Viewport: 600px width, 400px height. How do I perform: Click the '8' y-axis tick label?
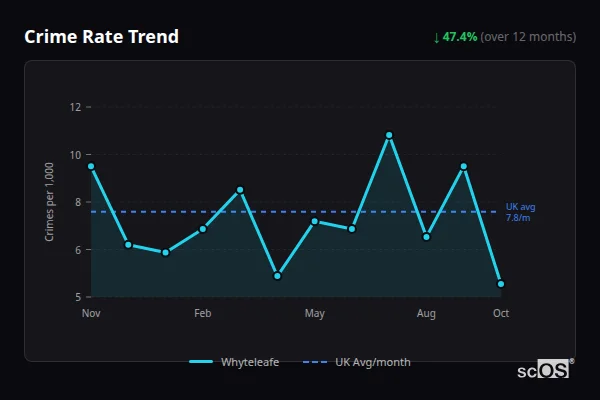pyautogui.click(x=78, y=202)
